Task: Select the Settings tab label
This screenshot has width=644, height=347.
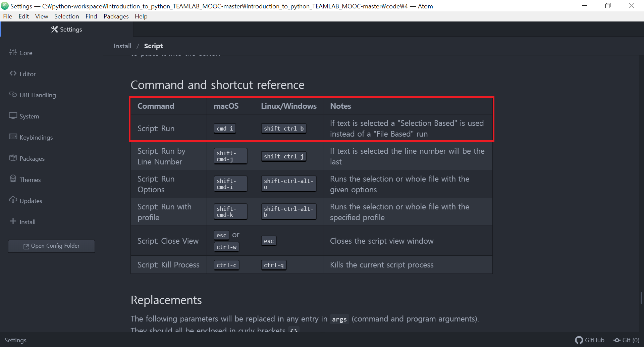Action: click(x=71, y=29)
